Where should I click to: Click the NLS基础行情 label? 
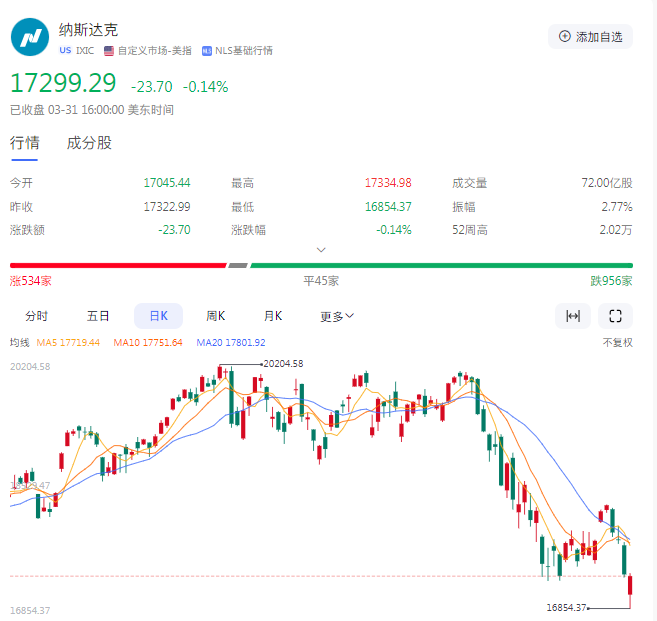click(x=244, y=51)
